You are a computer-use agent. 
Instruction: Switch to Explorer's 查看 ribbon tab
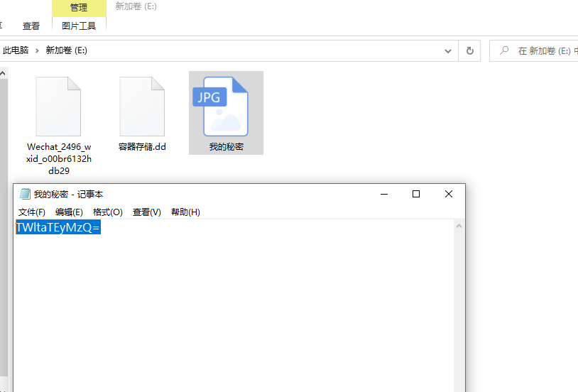pyautogui.click(x=31, y=26)
